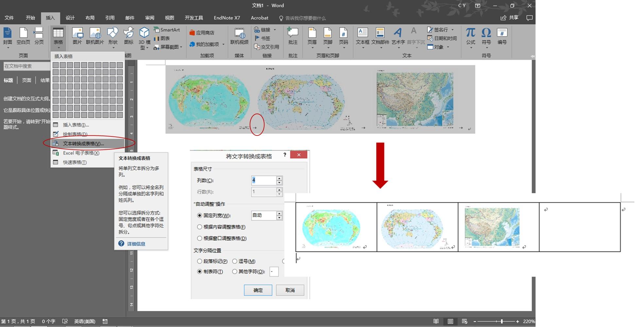Insert a cover page (封面)
The width and height of the screenshot is (644, 327).
click(8, 36)
